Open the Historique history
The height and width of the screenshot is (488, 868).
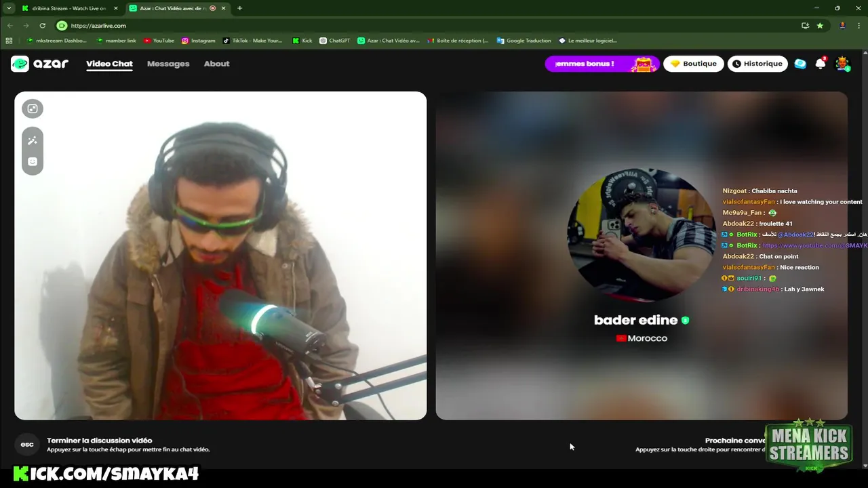(757, 64)
